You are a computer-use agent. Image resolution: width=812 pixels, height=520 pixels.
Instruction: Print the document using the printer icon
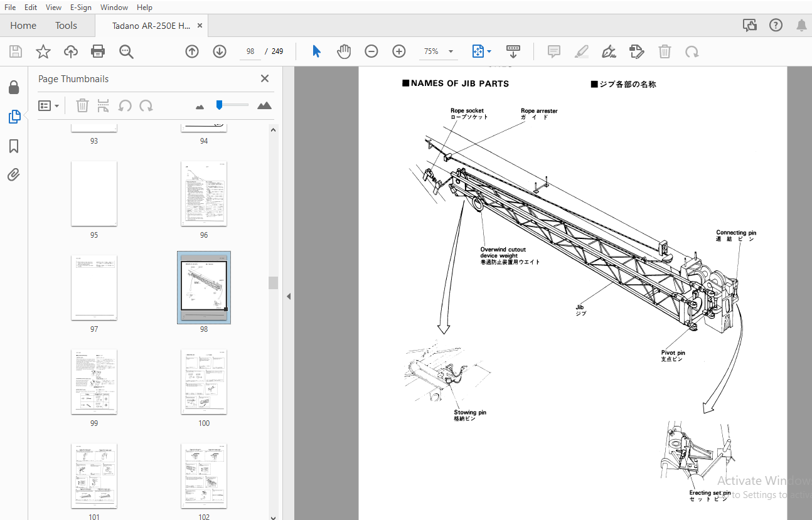98,51
